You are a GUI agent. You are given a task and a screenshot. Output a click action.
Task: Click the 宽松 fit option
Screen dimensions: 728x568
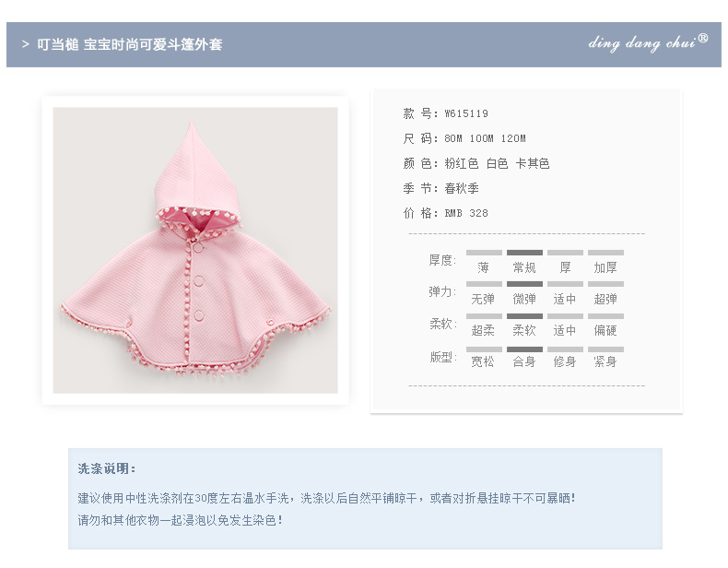click(x=483, y=361)
